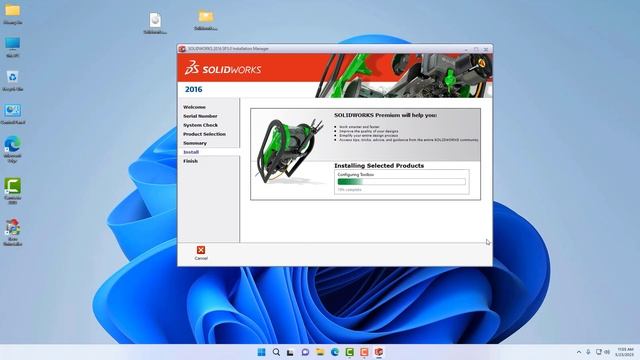This screenshot has height=360, width=640.
Task: Minimize the Installation Manager window
Action: 466,49
